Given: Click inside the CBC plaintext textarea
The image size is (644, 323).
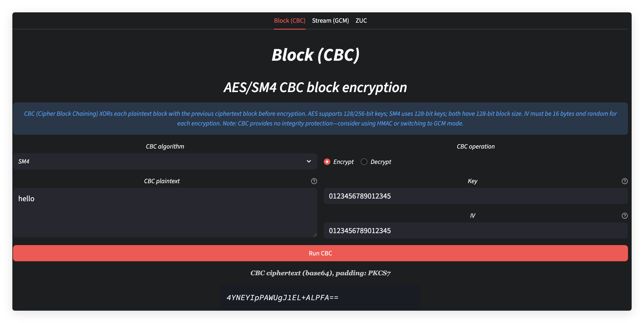Looking at the screenshot, I should (165, 212).
